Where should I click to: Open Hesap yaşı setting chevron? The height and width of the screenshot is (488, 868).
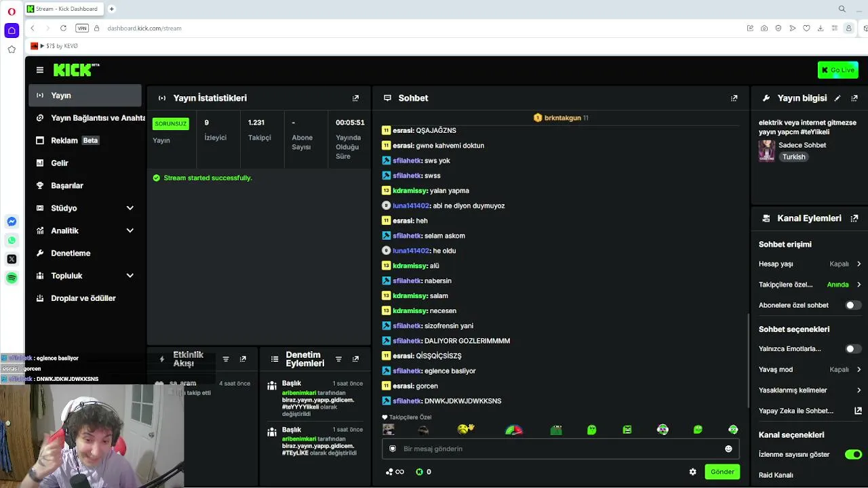point(859,264)
